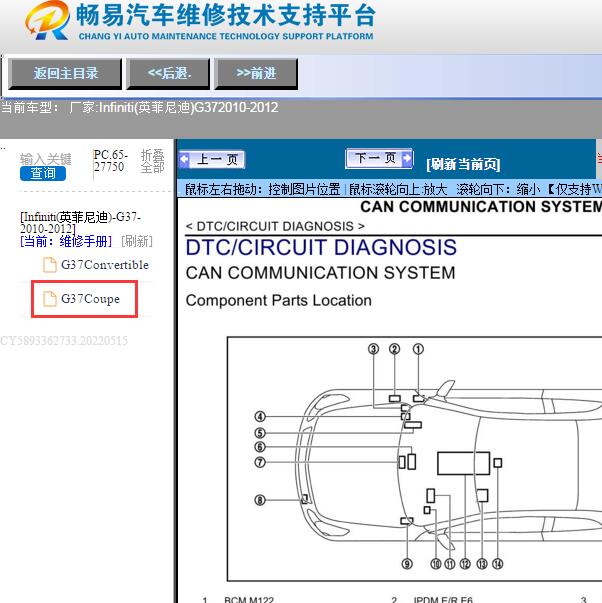Click the right arrow icon on 下一页

tap(406, 158)
